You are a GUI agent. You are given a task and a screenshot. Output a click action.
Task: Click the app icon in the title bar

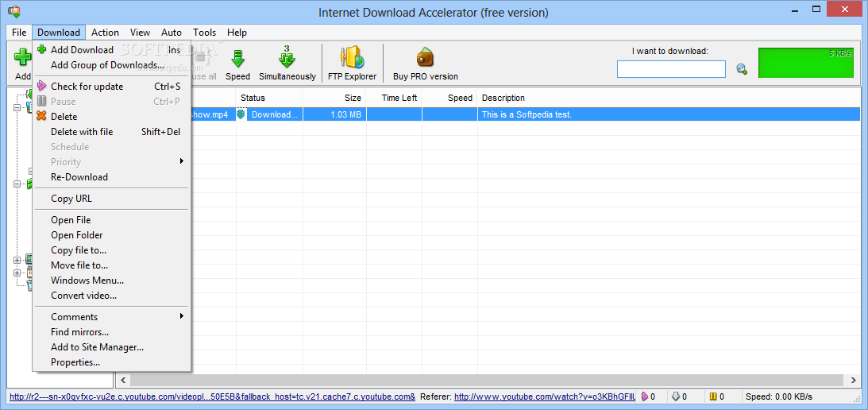[x=14, y=11]
